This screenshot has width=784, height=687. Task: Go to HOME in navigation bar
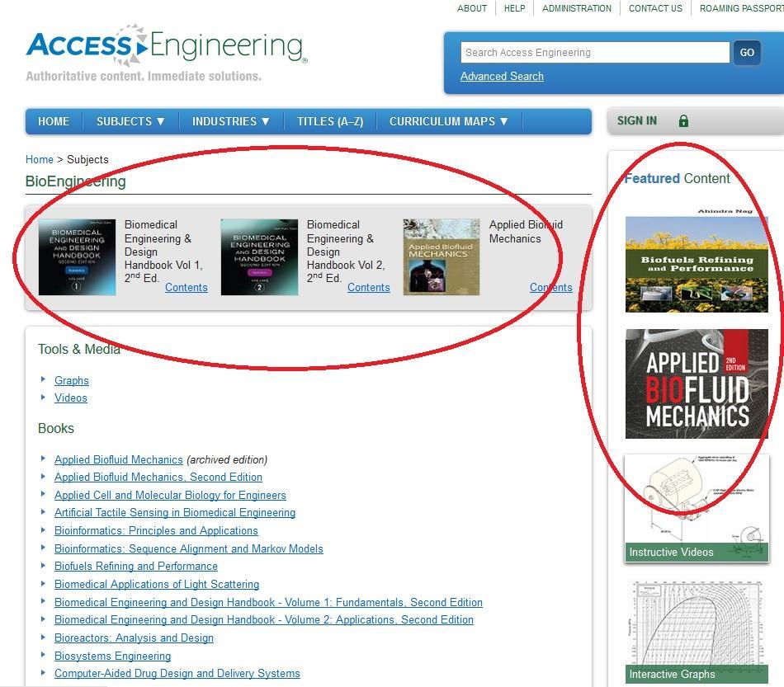pos(54,121)
